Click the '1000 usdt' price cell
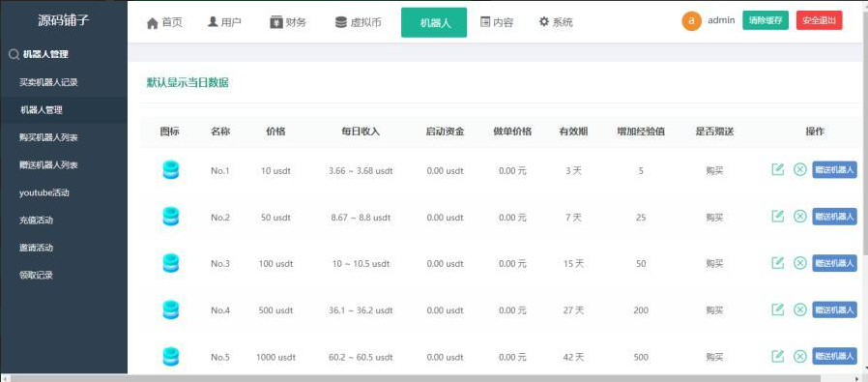 tap(275, 357)
